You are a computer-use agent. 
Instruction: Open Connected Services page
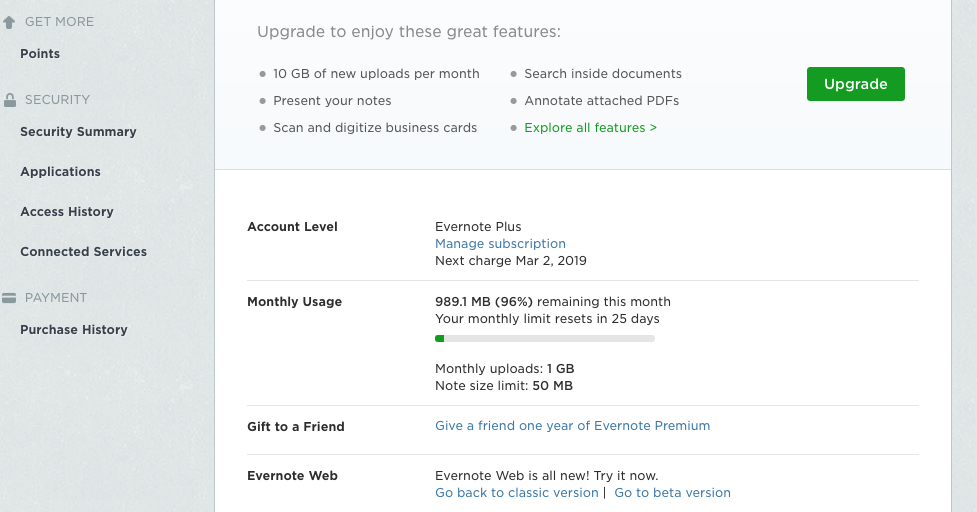tap(83, 252)
